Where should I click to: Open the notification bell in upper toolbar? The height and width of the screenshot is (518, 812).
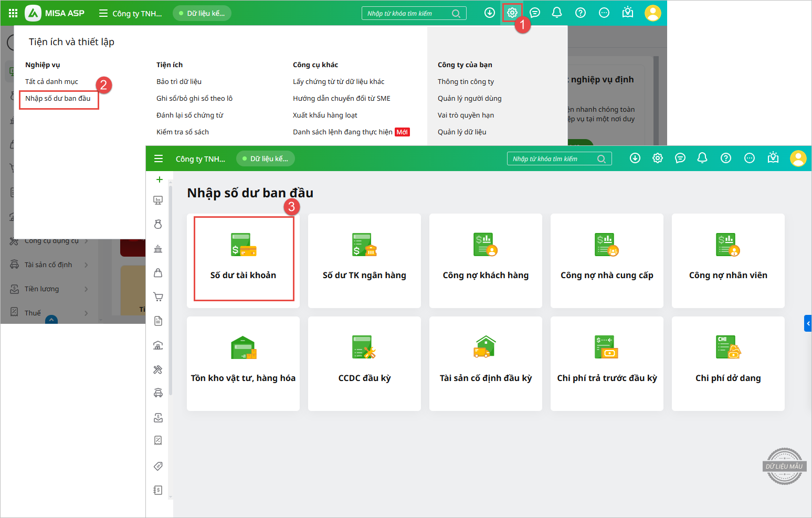point(557,13)
